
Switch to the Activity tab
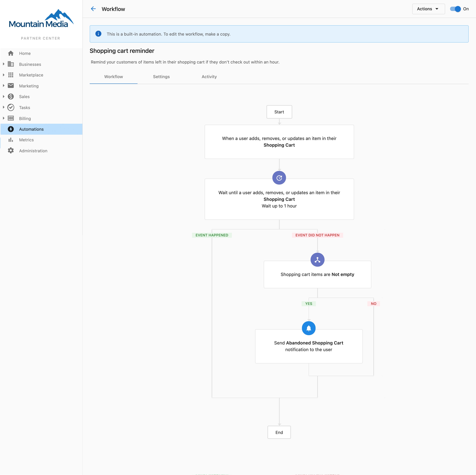[x=209, y=77]
